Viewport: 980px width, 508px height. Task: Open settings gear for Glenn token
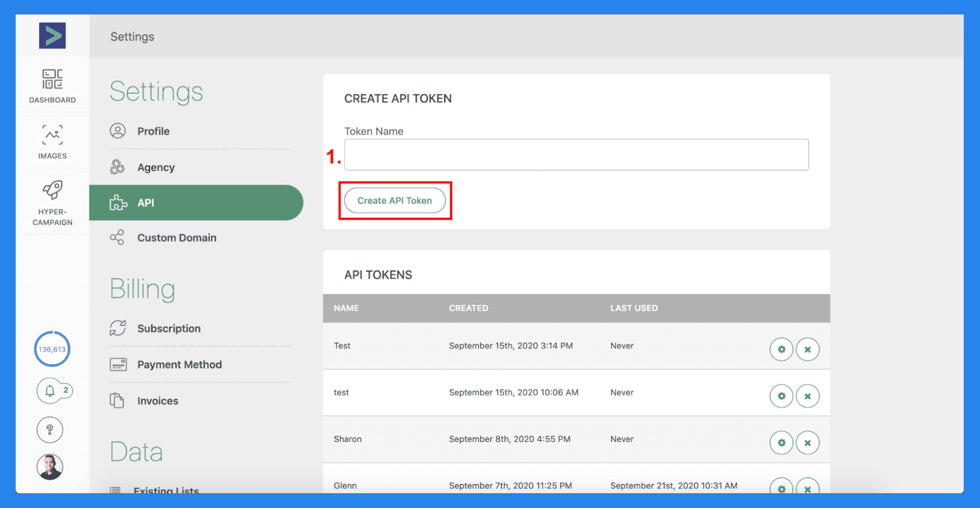click(782, 487)
